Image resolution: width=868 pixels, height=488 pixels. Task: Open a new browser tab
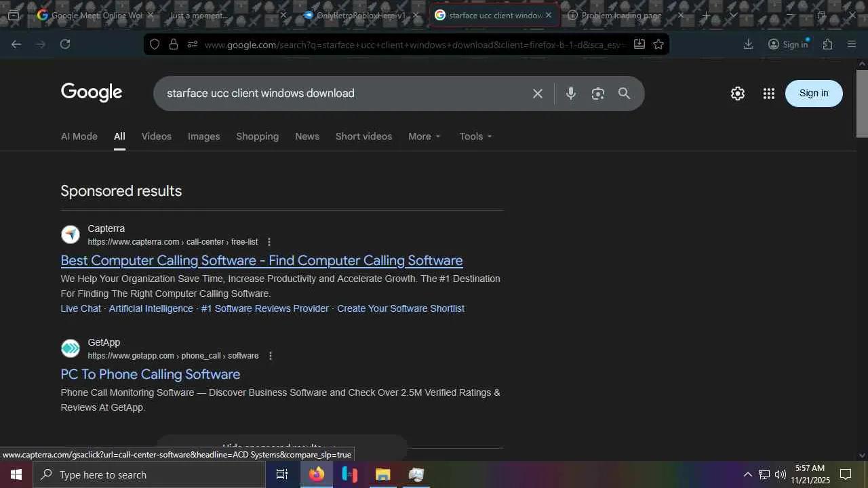(x=706, y=15)
